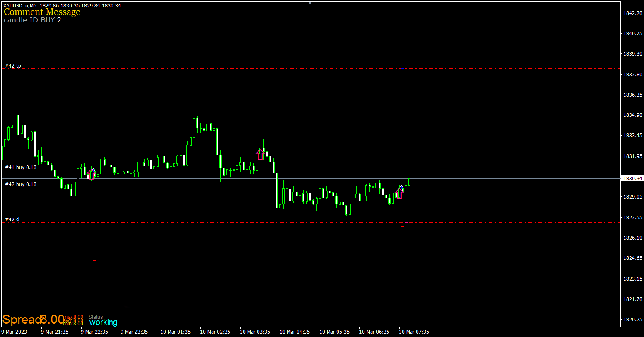Click the 9 Mar 2023 date label

pyautogui.click(x=14, y=332)
